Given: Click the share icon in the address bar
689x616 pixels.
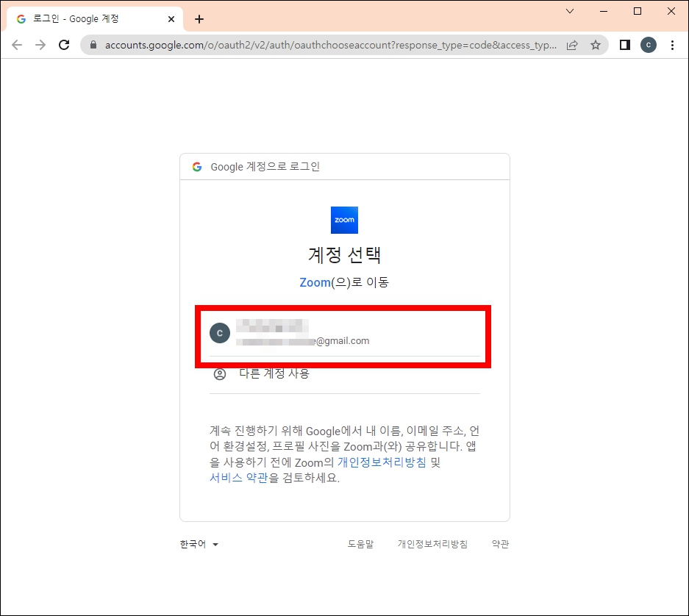Looking at the screenshot, I should pos(573,45).
